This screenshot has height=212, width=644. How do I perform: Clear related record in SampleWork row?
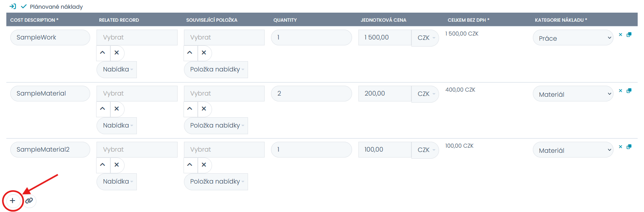point(117,53)
